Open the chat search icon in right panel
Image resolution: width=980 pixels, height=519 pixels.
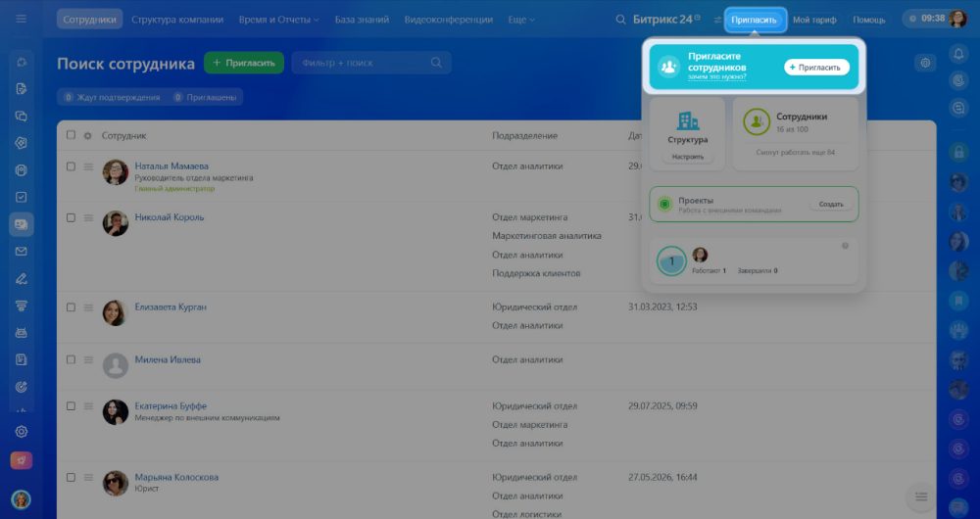[958, 108]
